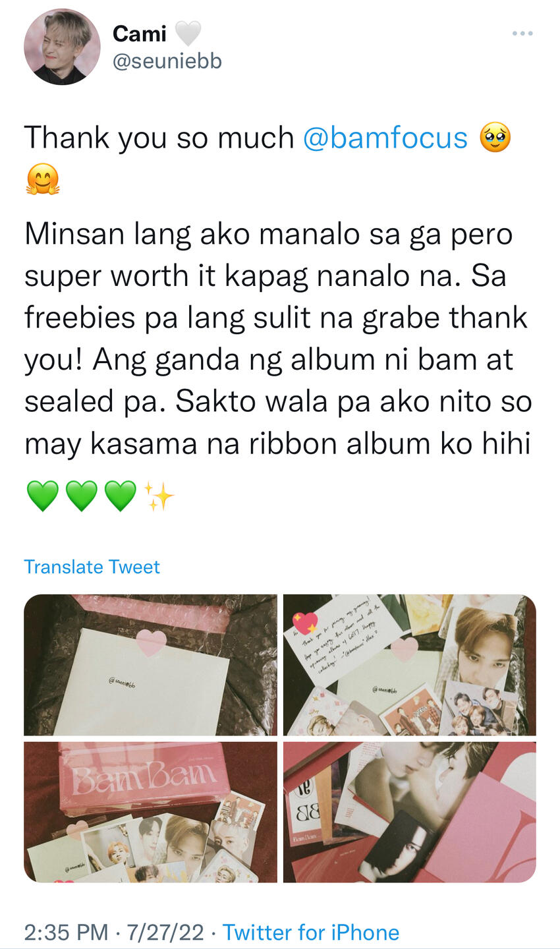The width and height of the screenshot is (560, 949).
Task: Tap the sparkles emoji after hearts
Action: tap(159, 496)
